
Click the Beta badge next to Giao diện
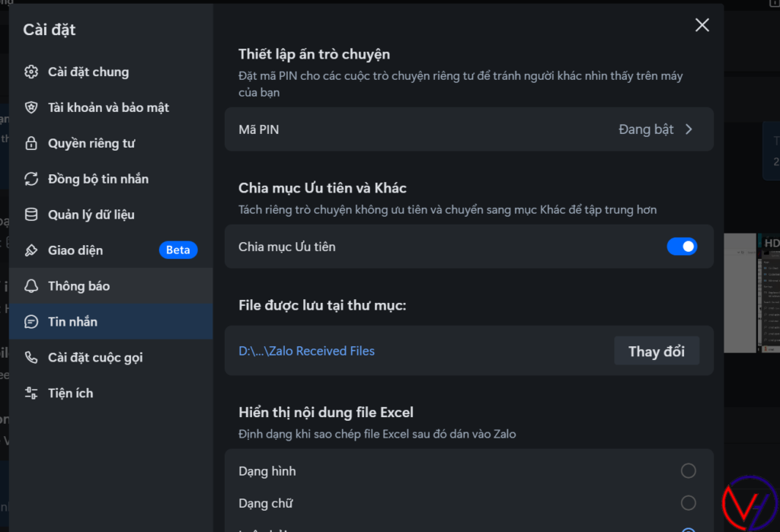point(178,250)
